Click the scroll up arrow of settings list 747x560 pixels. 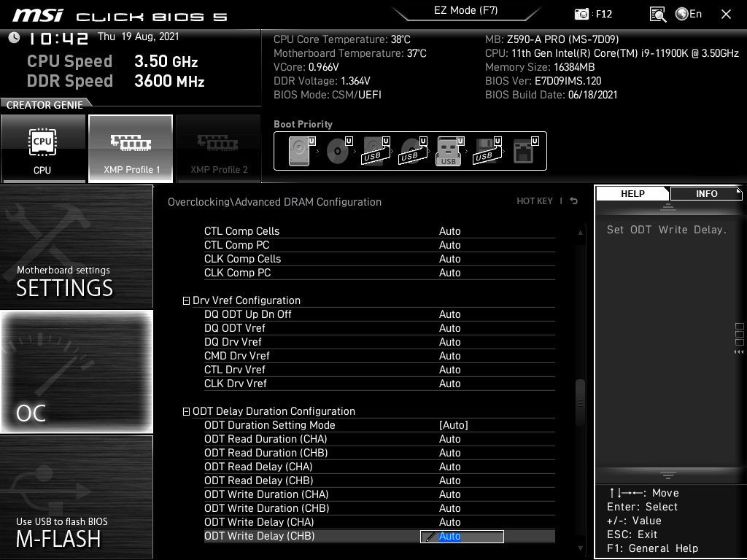tap(580, 233)
